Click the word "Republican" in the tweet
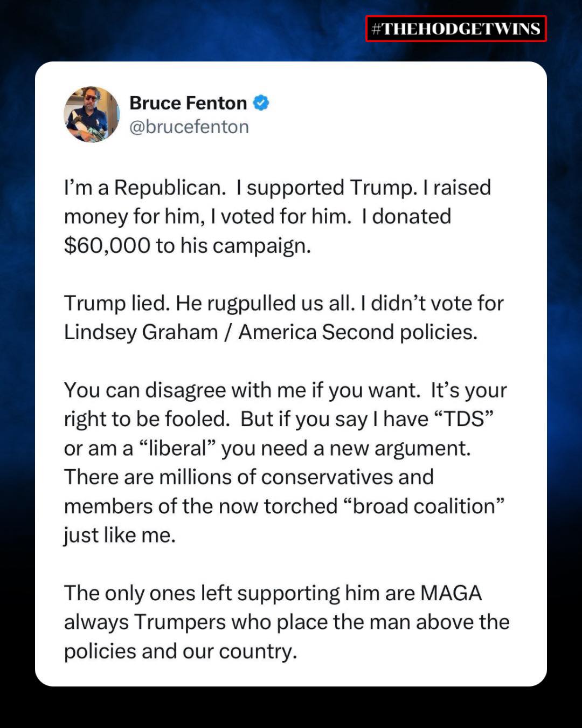The height and width of the screenshot is (728, 582). point(170,188)
